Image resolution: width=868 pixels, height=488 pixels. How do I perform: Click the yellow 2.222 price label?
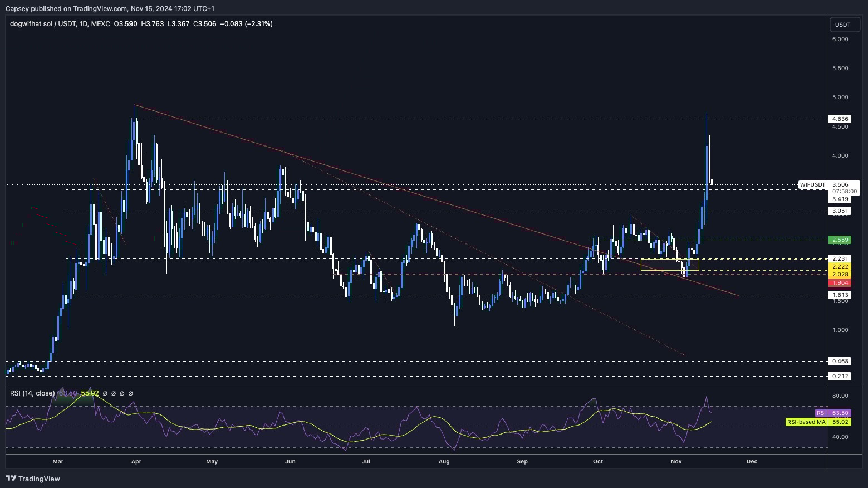(x=841, y=267)
